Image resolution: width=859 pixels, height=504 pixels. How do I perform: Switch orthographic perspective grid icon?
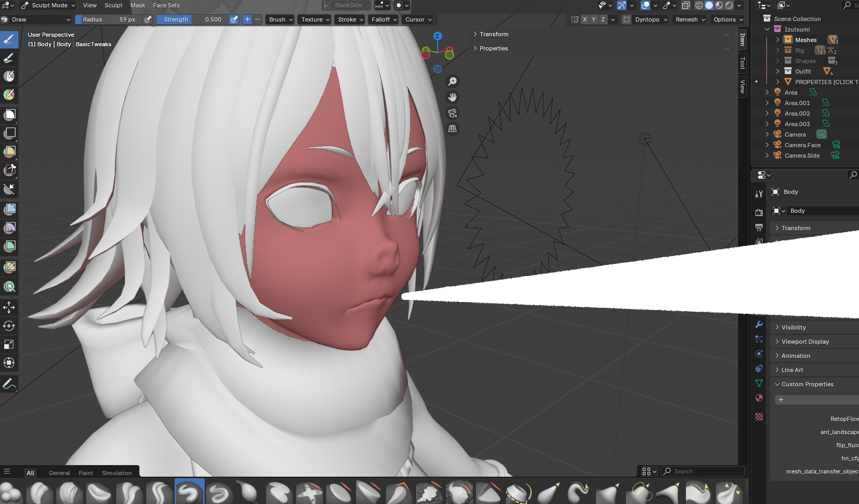[452, 129]
